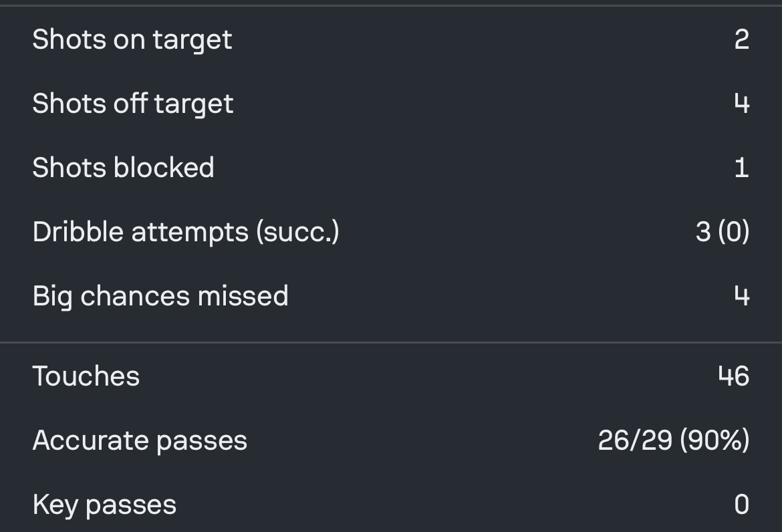This screenshot has height=532, width=782.
Task: Click the dribble attempts value 3 (0)
Action: [723, 232]
